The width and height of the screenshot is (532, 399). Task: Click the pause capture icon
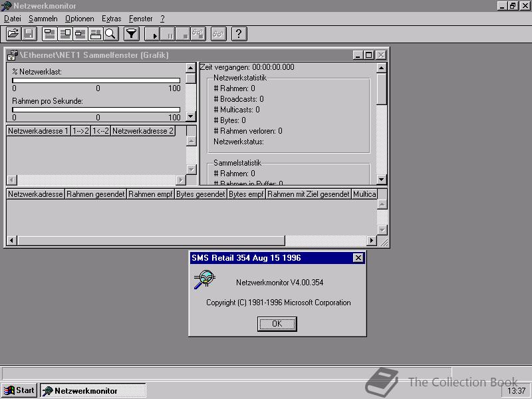pos(168,34)
